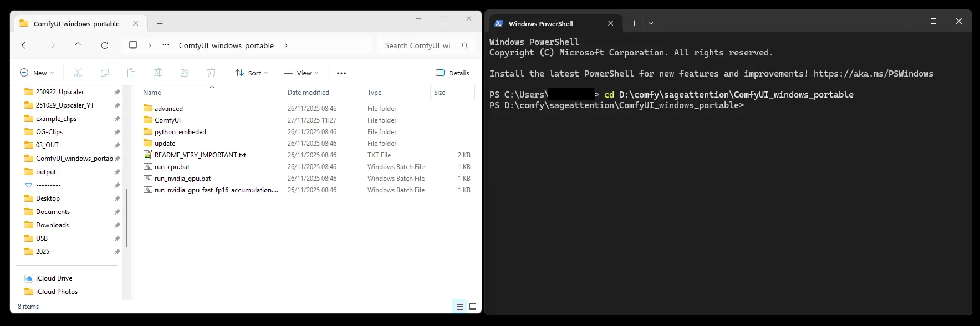Click the Delete trash icon
Image resolution: width=980 pixels, height=326 pixels.
click(211, 73)
